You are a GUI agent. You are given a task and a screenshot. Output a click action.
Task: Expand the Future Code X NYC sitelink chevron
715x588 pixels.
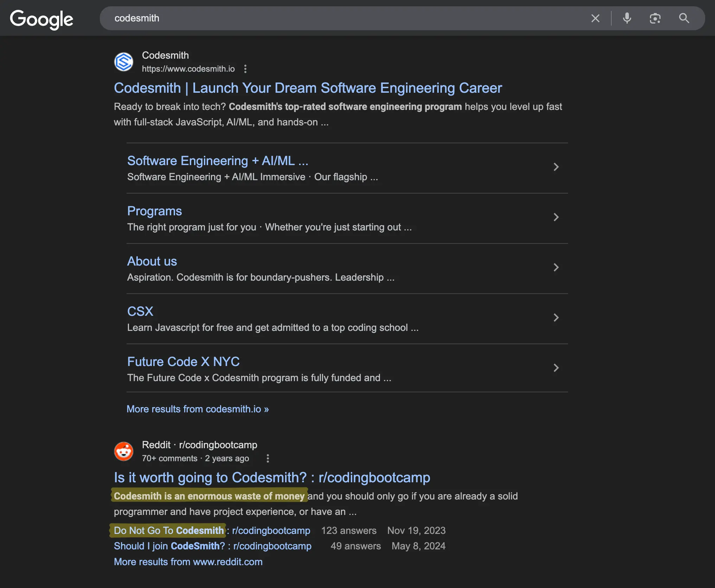556,368
